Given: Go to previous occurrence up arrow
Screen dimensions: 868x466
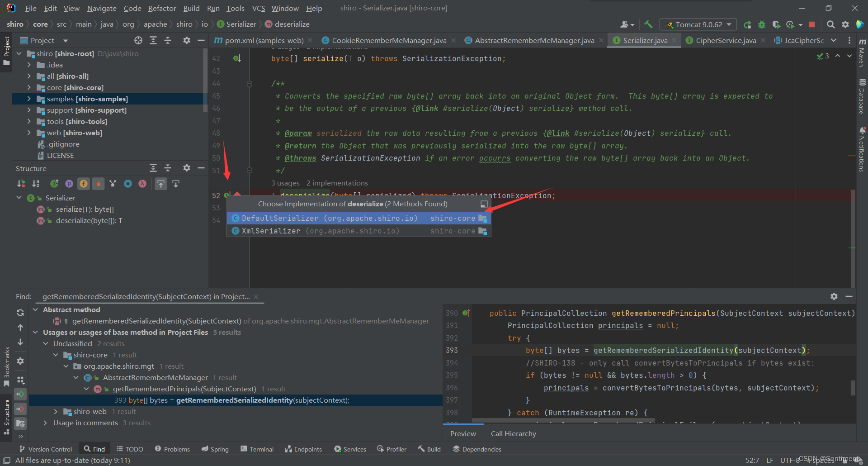Looking at the screenshot, I should click(20, 328).
